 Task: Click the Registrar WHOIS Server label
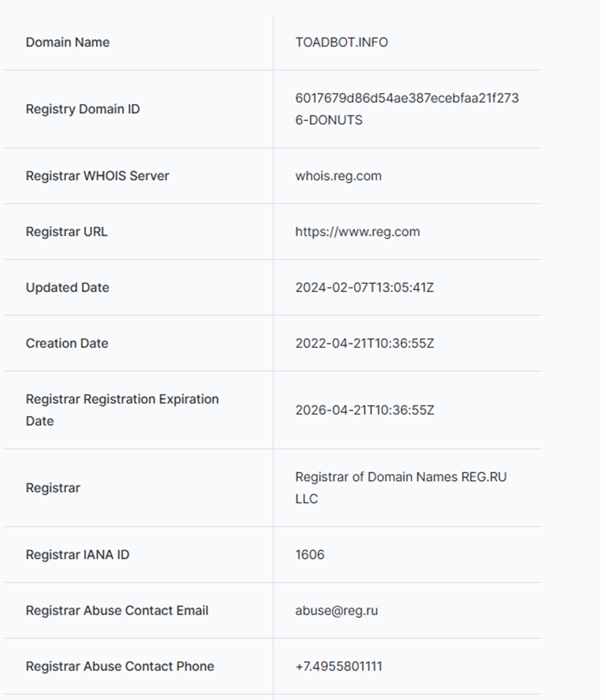tap(97, 176)
